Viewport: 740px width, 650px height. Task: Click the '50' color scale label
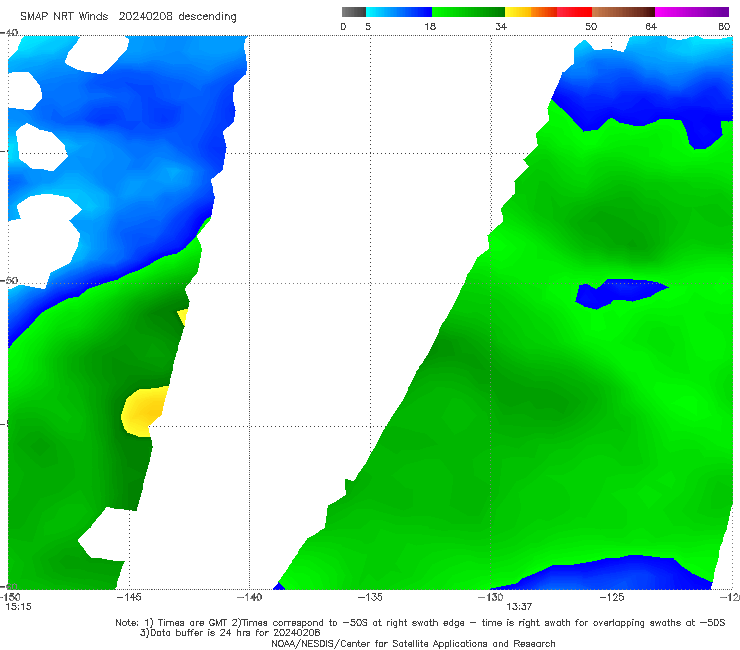pyautogui.click(x=591, y=26)
